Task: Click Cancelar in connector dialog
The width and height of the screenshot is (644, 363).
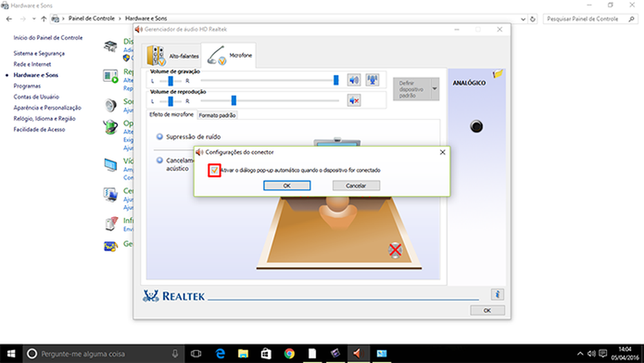Action: click(356, 186)
